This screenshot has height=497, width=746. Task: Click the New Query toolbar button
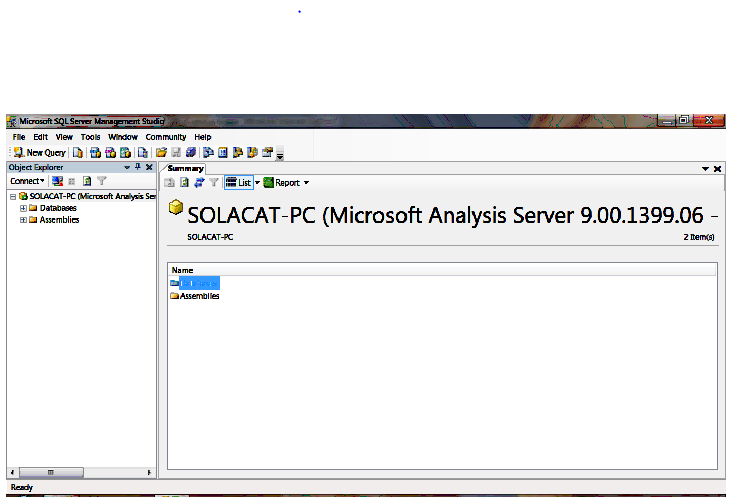[39, 153]
